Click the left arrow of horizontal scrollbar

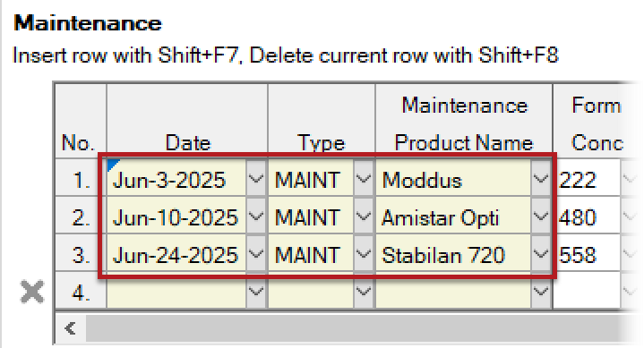click(71, 328)
